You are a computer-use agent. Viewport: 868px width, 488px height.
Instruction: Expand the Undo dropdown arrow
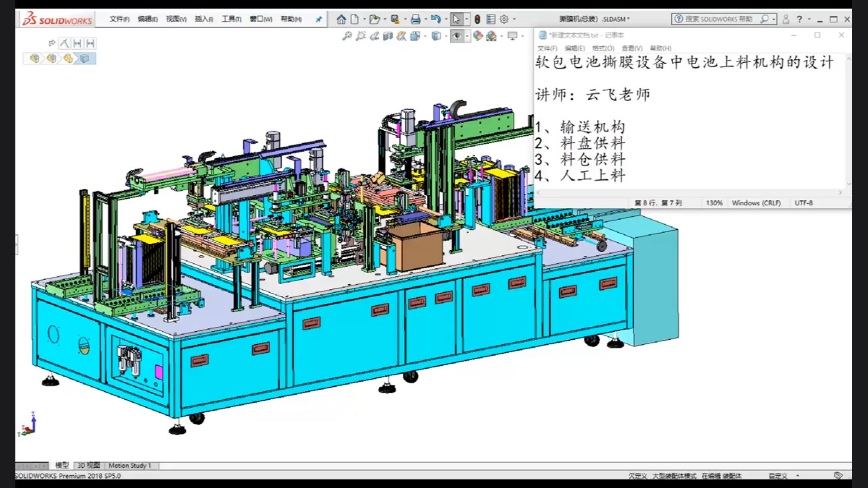(446, 19)
